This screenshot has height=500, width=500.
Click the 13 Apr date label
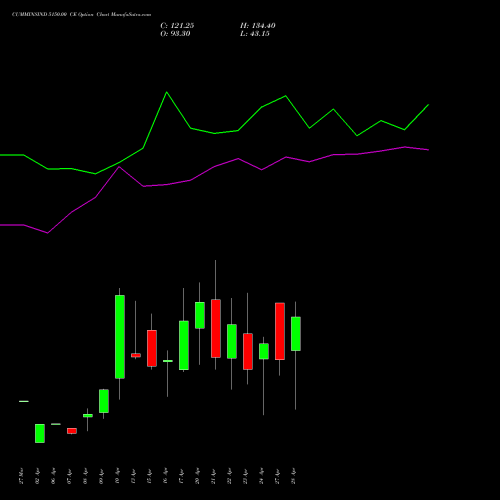(133, 476)
